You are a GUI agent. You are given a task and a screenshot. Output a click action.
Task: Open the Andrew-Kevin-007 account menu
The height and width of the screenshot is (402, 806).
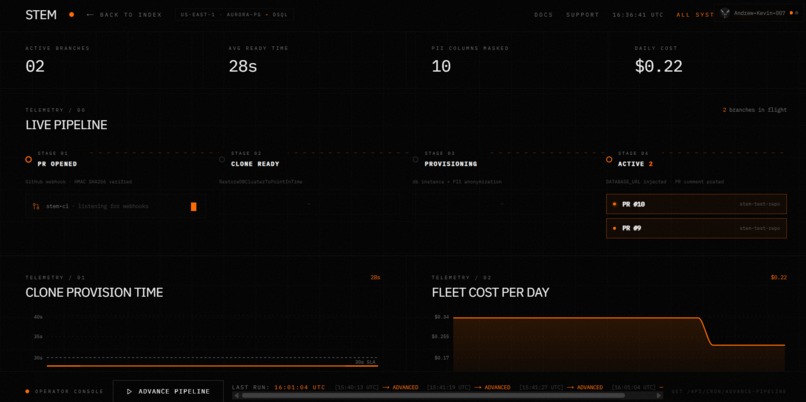[759, 13]
